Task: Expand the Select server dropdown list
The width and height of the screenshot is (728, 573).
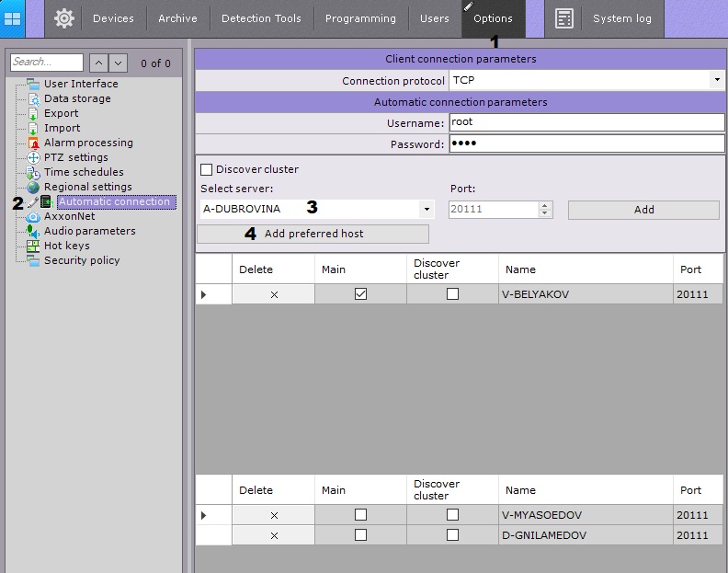Action: point(427,210)
